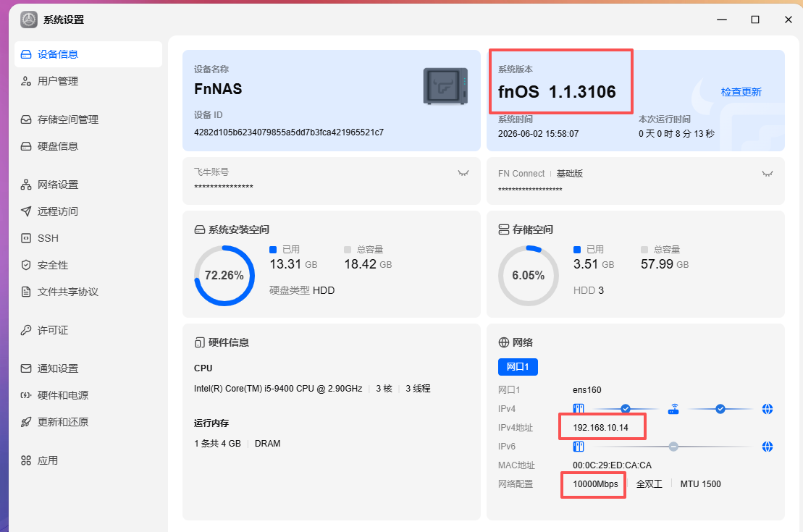
Task: Click the 安全性 shield icon
Action: click(x=26, y=265)
